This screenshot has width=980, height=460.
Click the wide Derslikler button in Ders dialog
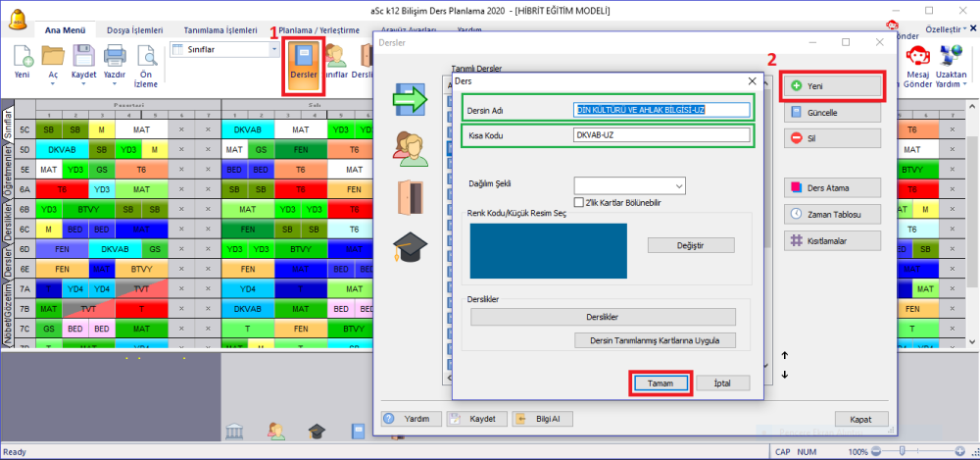pyautogui.click(x=603, y=318)
